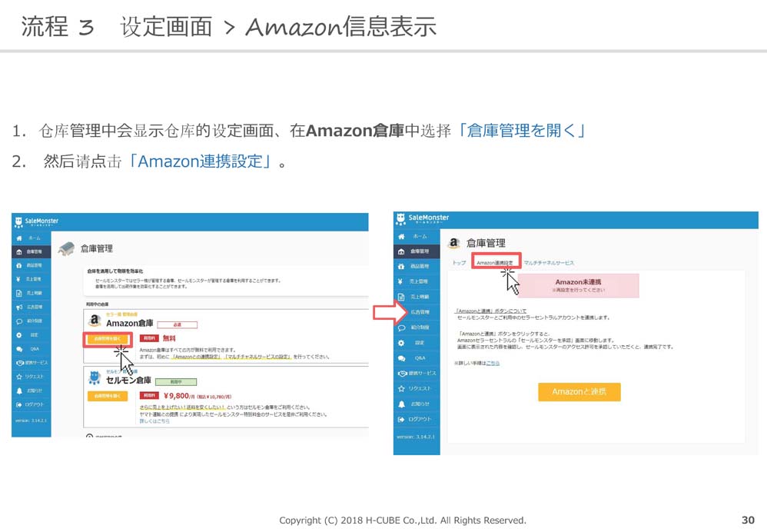This screenshot has height=532, width=767.
Task: Click 倉庫管理 warehouse icon in warehouse list screenshot sidebar
Action: 19,251
